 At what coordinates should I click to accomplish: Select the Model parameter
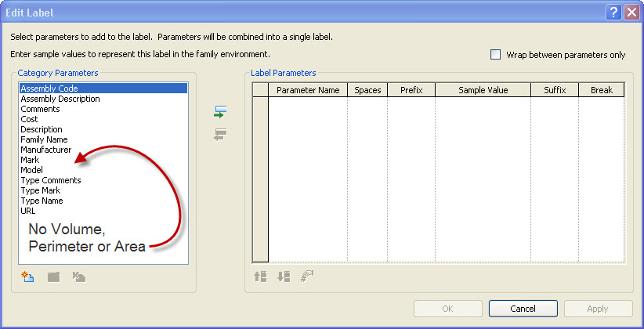[x=103, y=170]
